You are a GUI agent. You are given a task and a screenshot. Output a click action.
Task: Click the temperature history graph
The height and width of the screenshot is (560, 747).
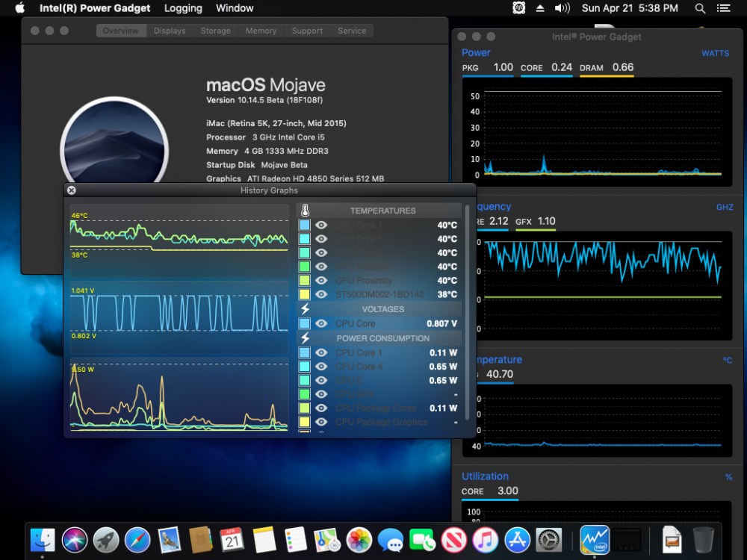click(179, 240)
